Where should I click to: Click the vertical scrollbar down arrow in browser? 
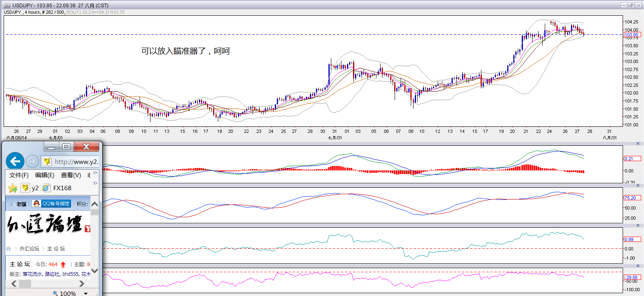point(95,271)
